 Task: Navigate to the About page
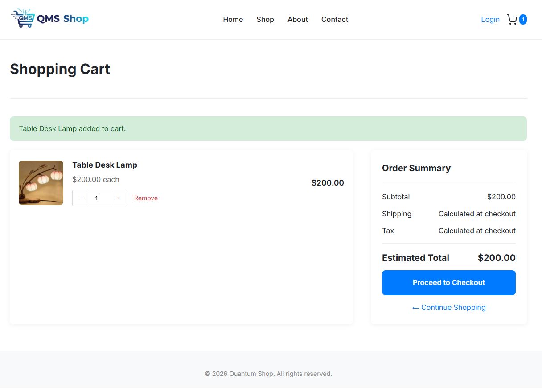point(297,20)
